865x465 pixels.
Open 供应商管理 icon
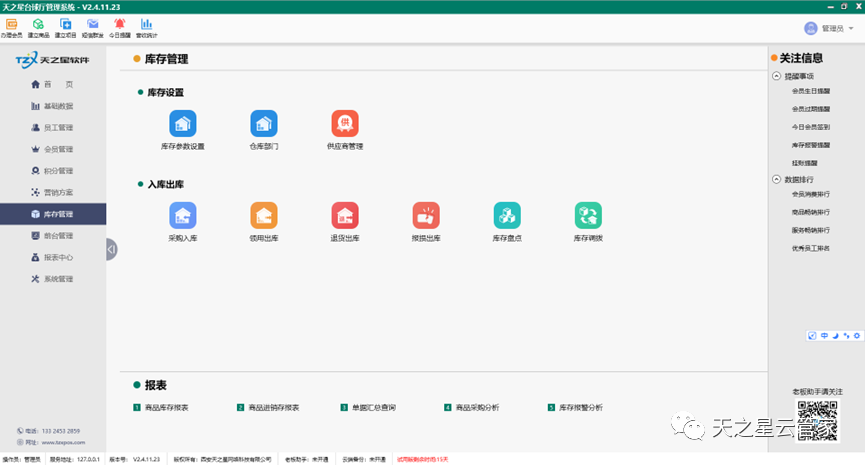(344, 124)
